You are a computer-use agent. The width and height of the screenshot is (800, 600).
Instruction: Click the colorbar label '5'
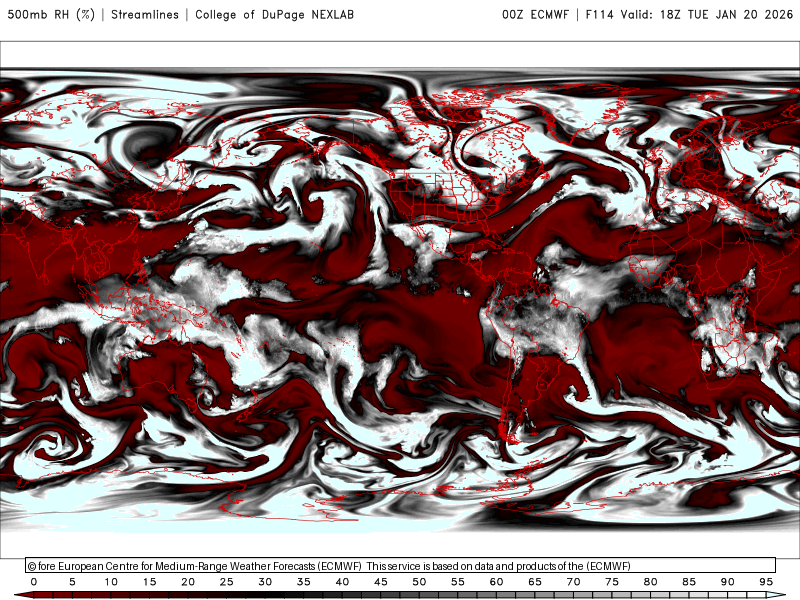point(72,582)
